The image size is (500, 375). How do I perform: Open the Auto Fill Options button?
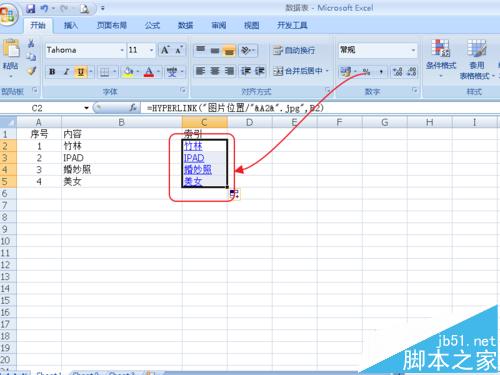pyautogui.click(x=234, y=194)
